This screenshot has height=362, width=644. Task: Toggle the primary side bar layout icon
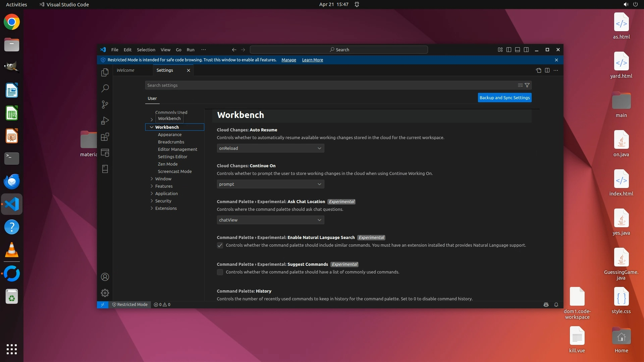coord(509,50)
